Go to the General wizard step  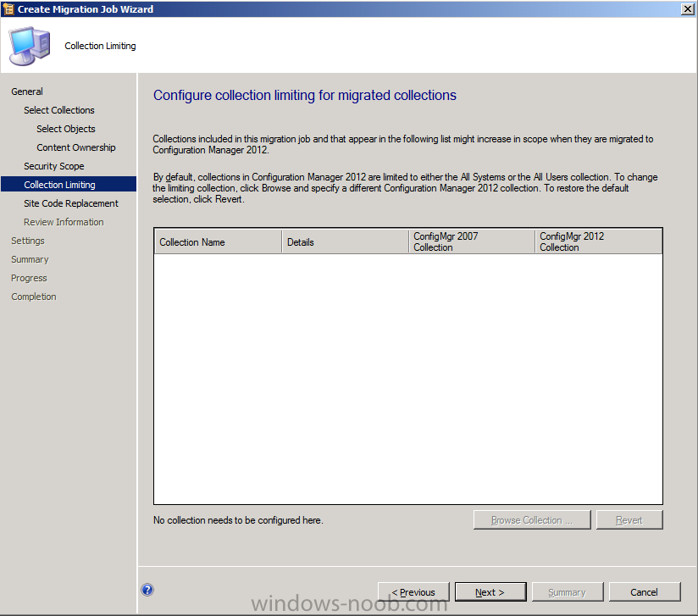click(27, 92)
